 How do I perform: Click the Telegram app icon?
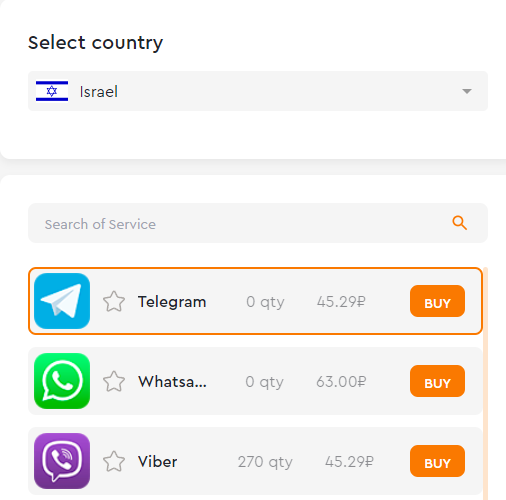click(x=62, y=301)
